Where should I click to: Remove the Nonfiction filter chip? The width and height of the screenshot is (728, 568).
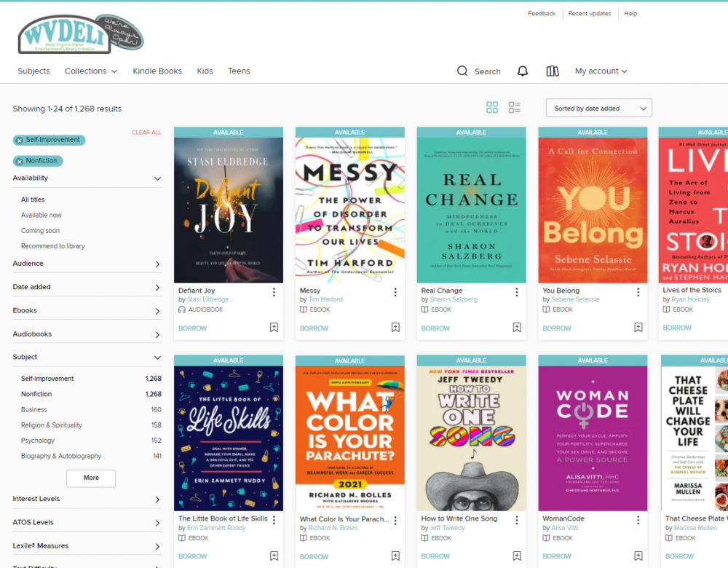(x=20, y=161)
